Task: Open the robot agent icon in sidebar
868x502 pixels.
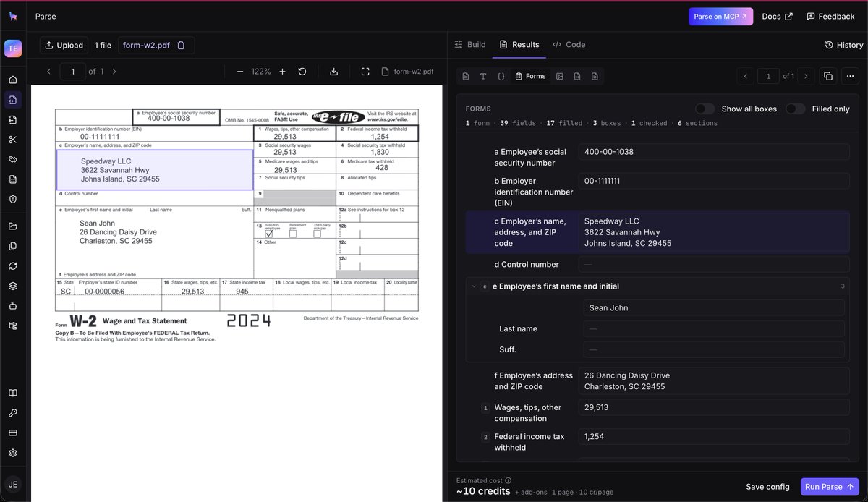Action: (13, 306)
